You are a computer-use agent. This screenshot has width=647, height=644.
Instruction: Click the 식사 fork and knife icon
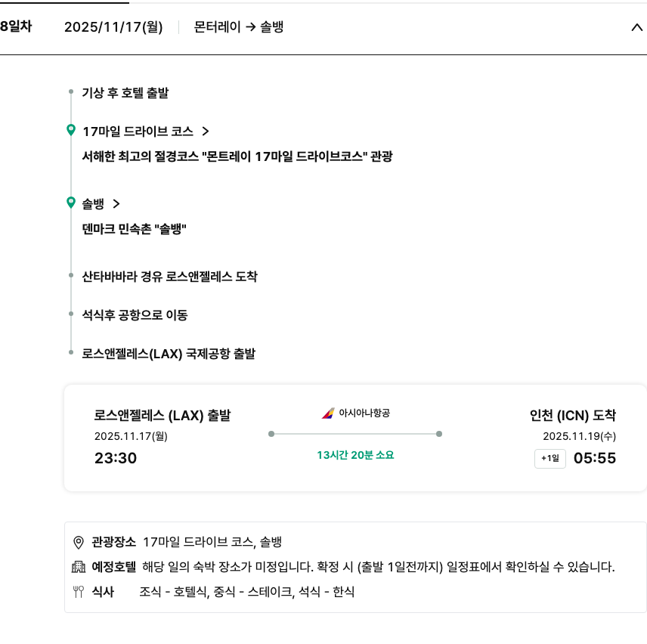pos(78,592)
